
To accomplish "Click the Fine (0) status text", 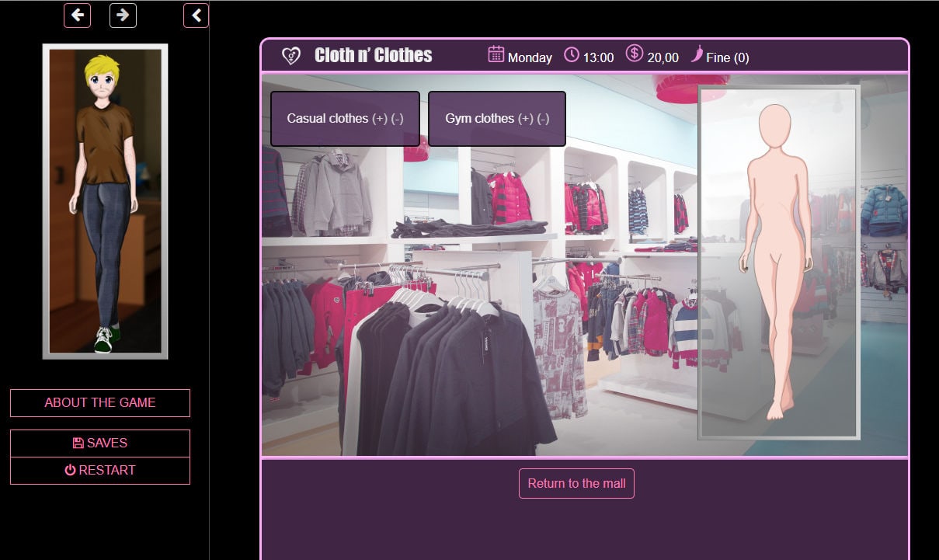I will point(727,57).
